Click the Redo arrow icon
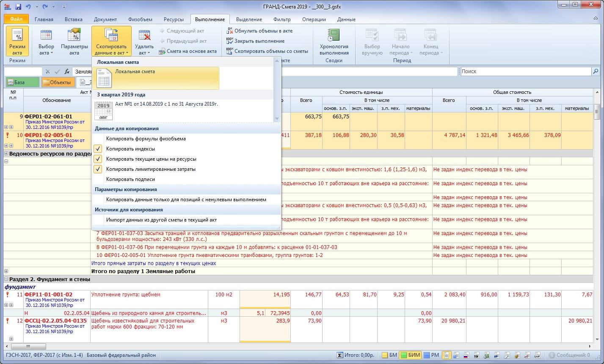The height and width of the screenshot is (364, 604). [x=45, y=7]
